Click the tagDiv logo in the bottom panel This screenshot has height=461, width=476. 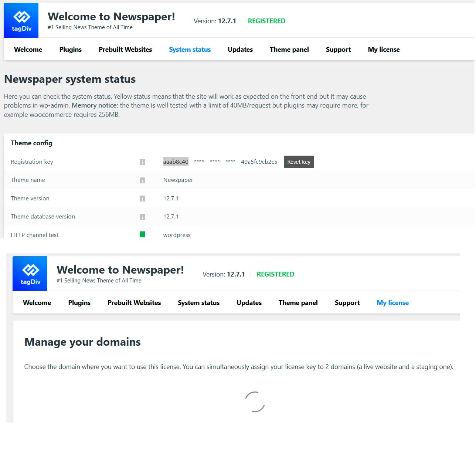30,274
